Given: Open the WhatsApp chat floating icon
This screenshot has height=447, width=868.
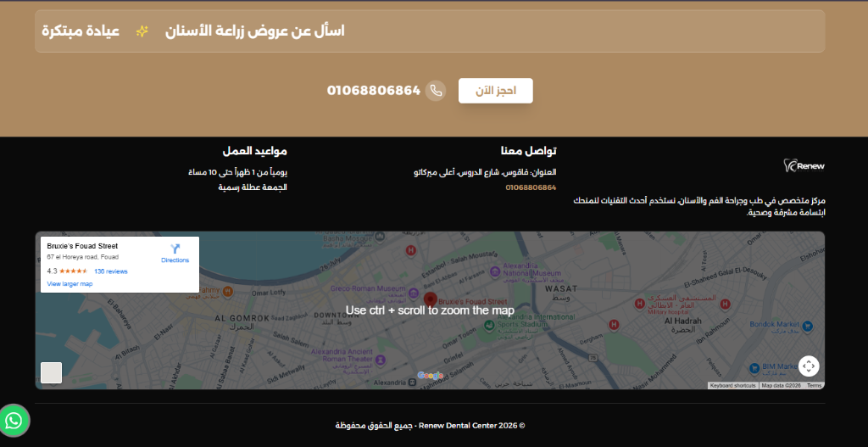Looking at the screenshot, I should [x=14, y=421].
